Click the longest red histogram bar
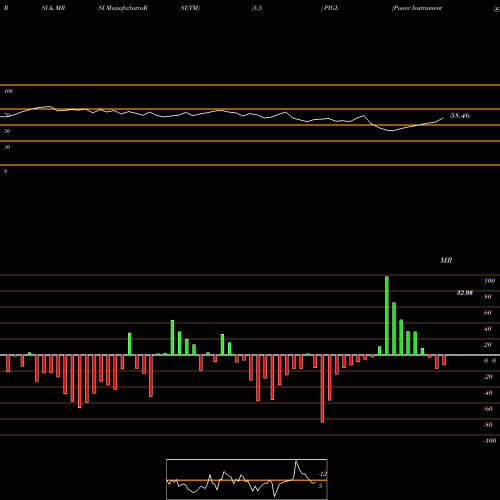The width and height of the screenshot is (500, 500). (x=322, y=389)
